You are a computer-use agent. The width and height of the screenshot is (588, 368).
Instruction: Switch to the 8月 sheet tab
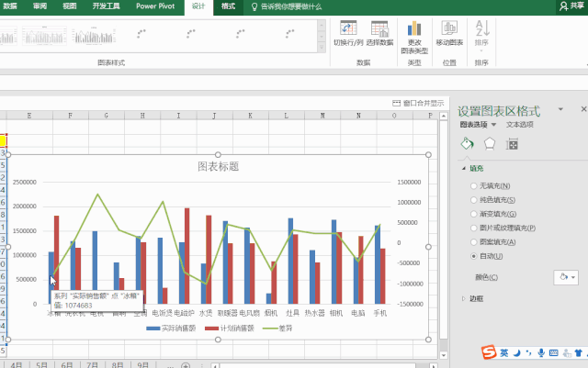118,365
